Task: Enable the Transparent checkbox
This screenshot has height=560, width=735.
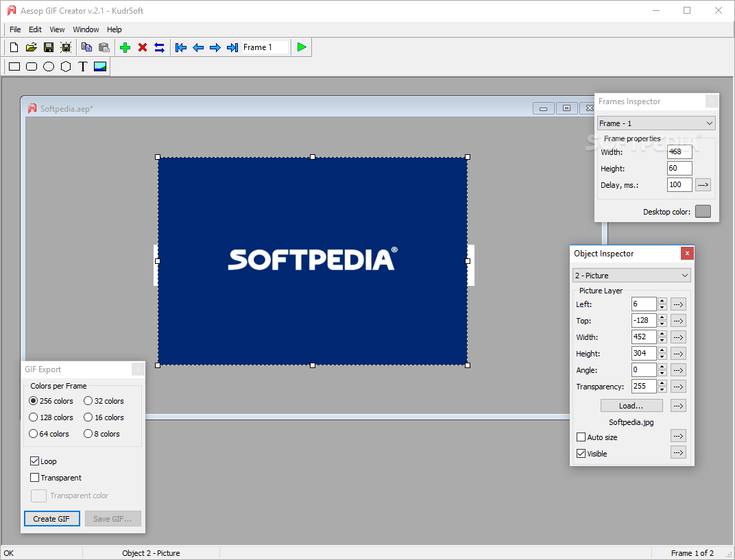Action: click(x=34, y=478)
